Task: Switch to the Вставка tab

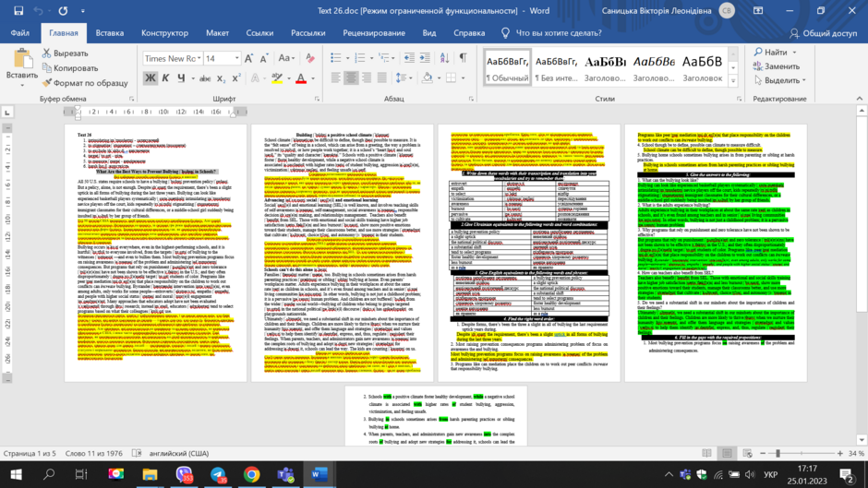Action: tap(110, 33)
